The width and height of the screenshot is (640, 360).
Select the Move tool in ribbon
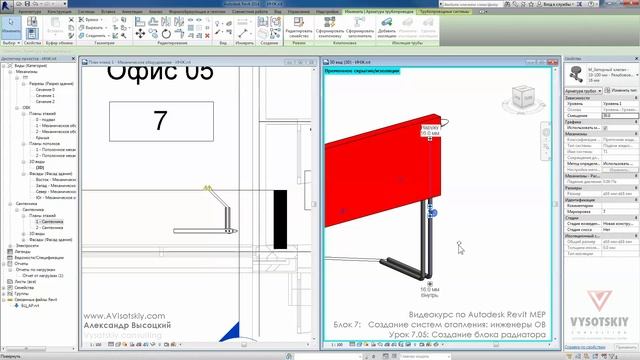(140, 33)
